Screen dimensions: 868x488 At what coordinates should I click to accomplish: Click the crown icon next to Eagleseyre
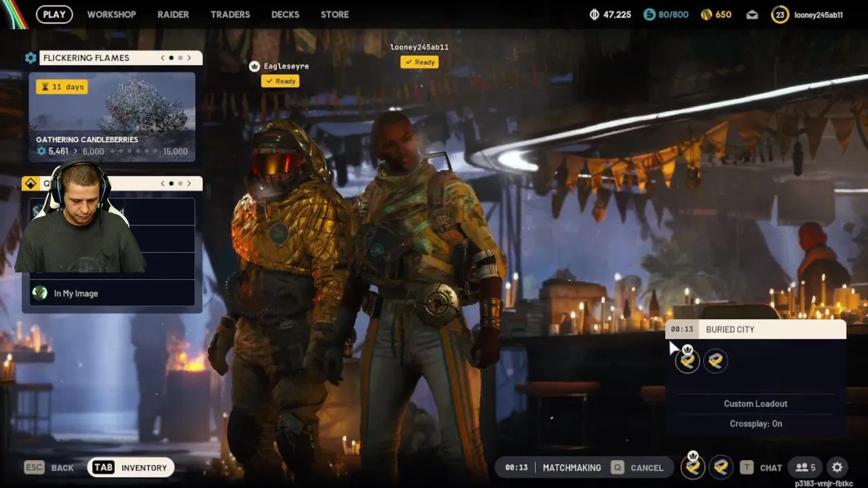click(254, 66)
